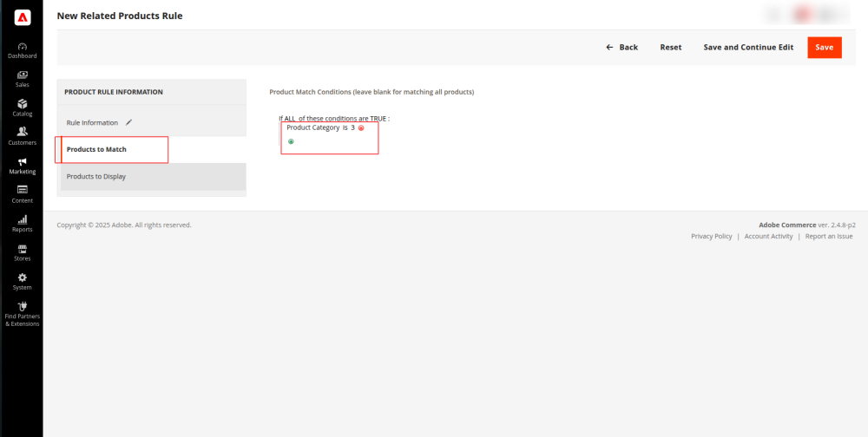Open the Sales menu icon
The image size is (868, 437).
22,79
